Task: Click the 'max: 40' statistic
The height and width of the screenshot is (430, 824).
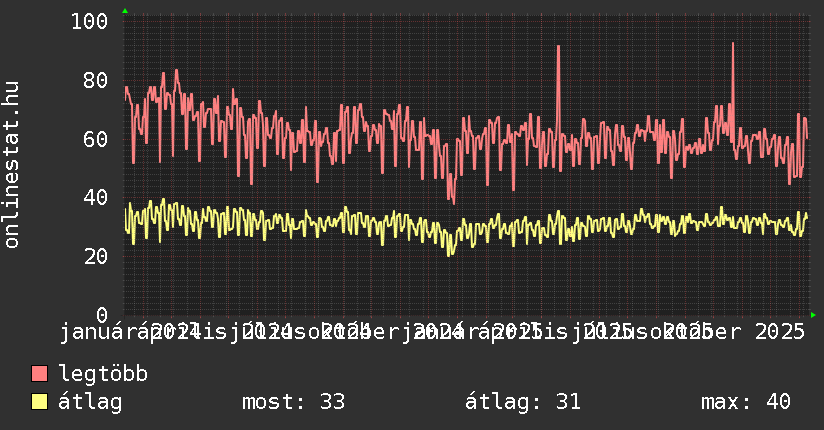Action: coord(745,402)
